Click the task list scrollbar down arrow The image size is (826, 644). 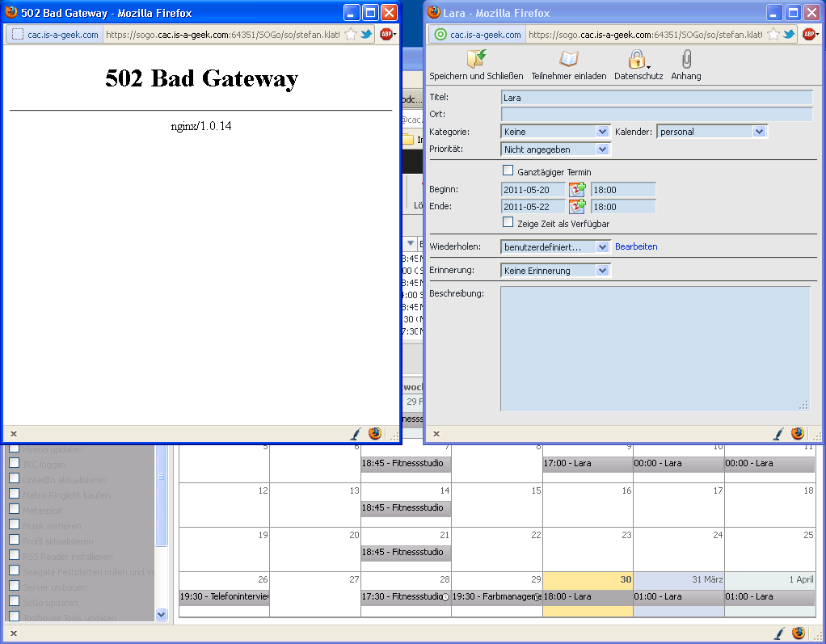point(161,615)
